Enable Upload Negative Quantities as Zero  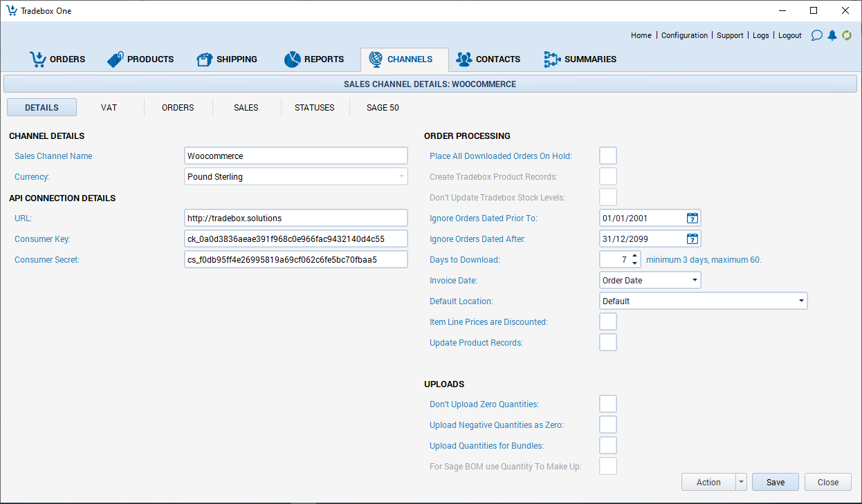(x=608, y=424)
